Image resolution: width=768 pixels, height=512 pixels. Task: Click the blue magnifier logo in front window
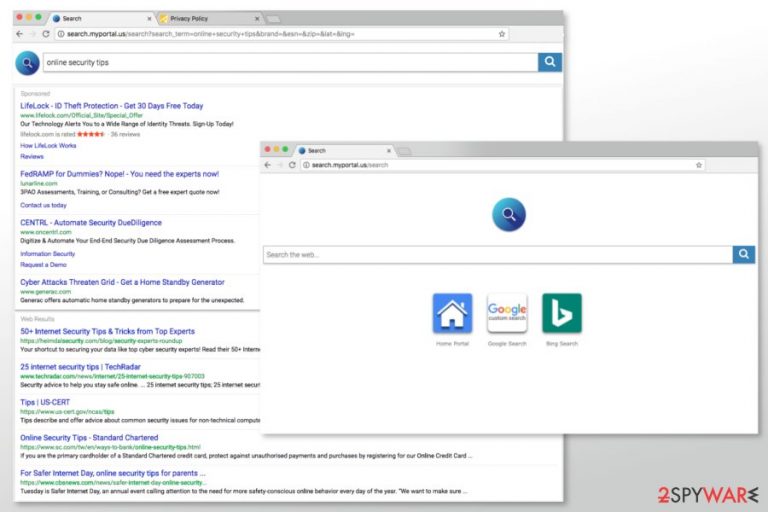(509, 215)
